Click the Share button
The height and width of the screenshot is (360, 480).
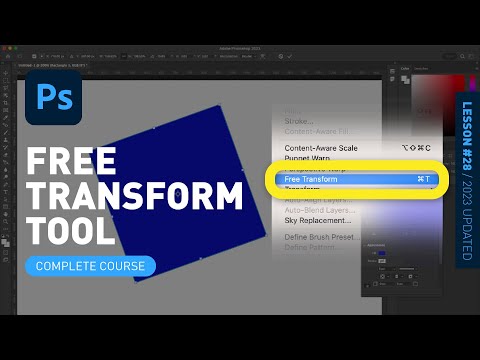449,56
